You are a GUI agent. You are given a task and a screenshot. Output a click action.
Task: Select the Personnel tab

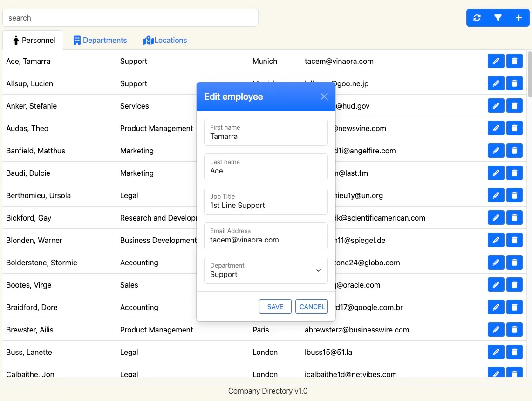point(34,41)
